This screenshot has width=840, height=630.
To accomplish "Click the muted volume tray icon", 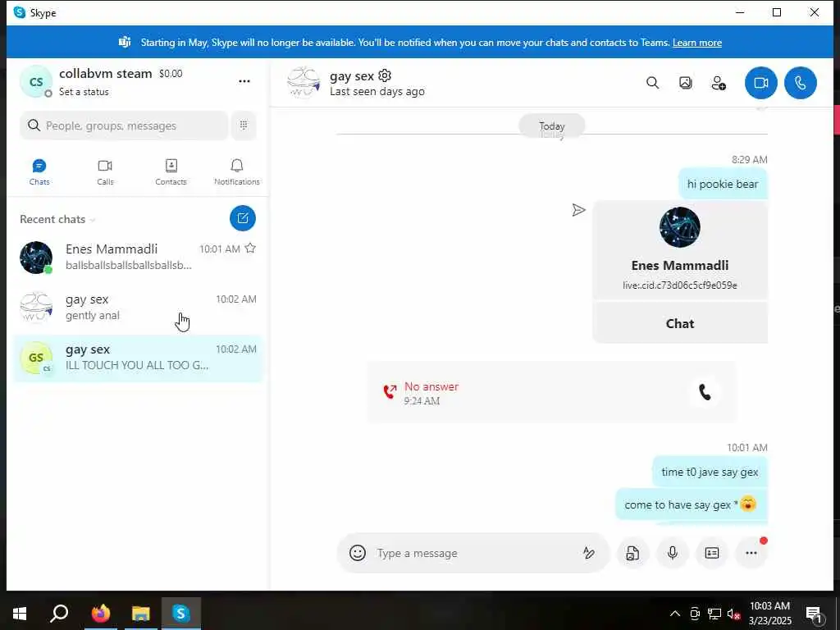I will click(733, 614).
